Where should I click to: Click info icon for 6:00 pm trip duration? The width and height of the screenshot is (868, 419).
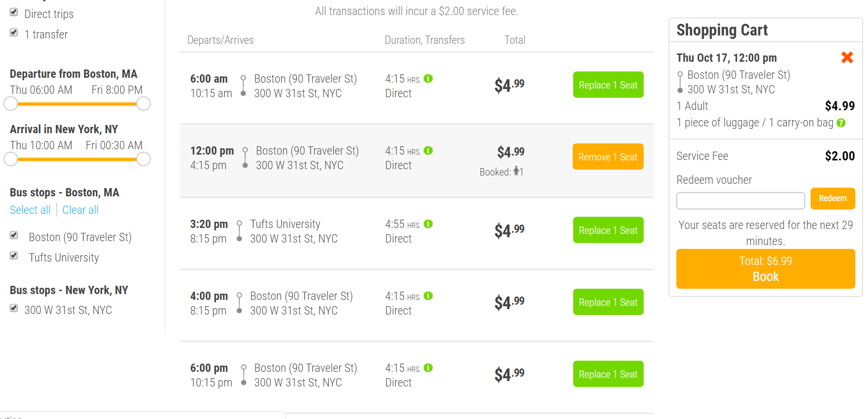[428, 368]
